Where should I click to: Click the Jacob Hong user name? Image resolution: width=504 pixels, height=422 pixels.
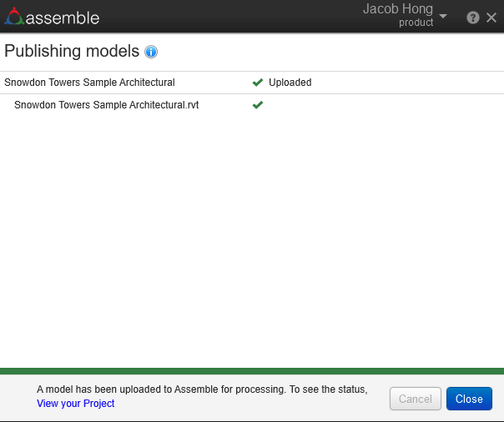tap(398, 8)
